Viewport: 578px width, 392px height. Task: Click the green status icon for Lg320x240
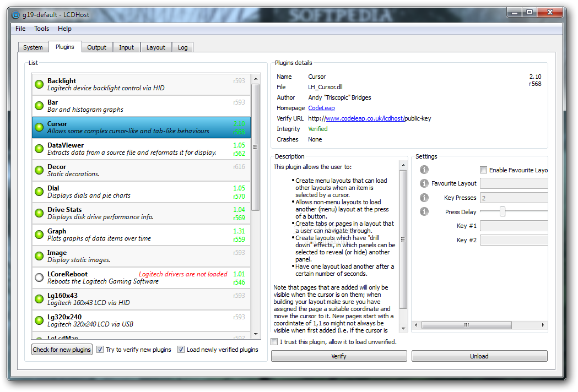pos(39,320)
